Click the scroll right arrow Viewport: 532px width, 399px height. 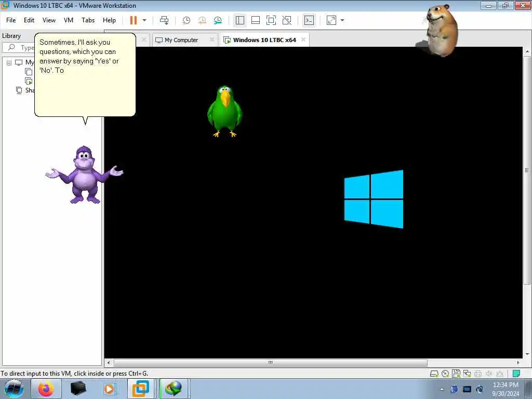tap(518, 363)
